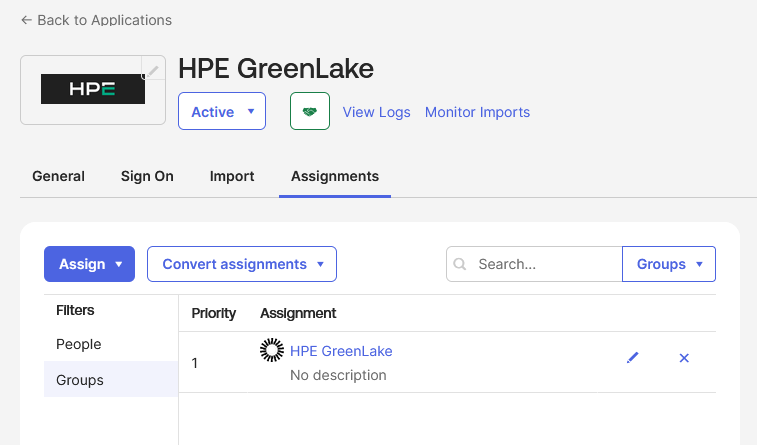
Task: Select the Assignments tab
Action: tap(335, 176)
